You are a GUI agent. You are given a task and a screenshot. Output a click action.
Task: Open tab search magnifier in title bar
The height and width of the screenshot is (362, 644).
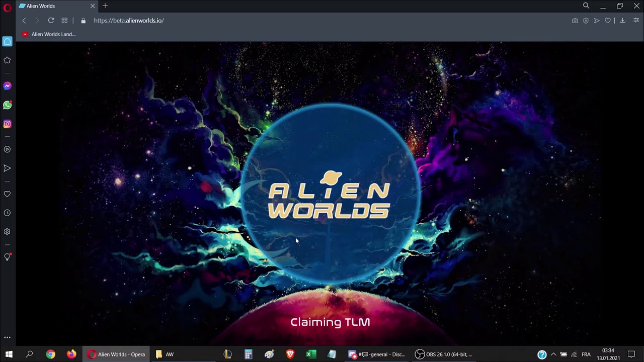[x=586, y=6]
